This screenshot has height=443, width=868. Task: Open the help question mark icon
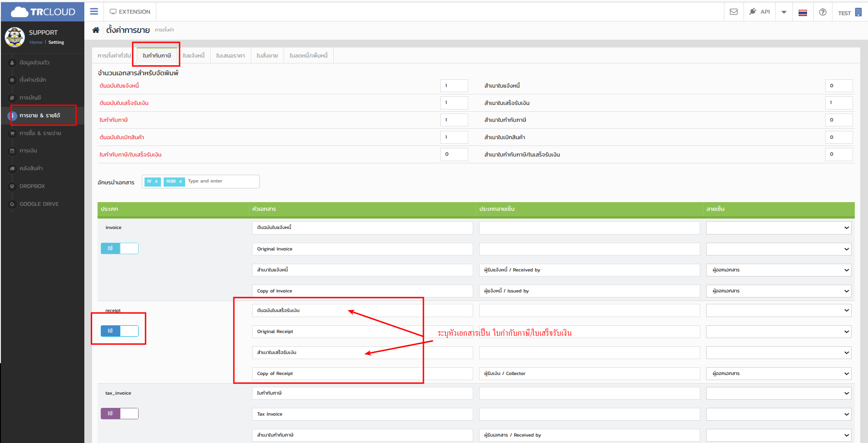pos(822,12)
